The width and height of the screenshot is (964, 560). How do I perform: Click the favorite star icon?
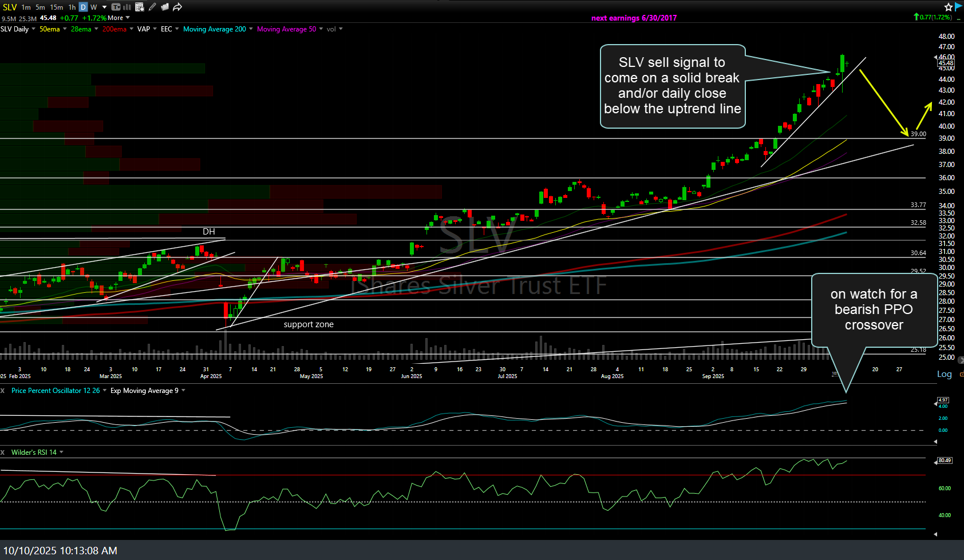[x=948, y=7]
